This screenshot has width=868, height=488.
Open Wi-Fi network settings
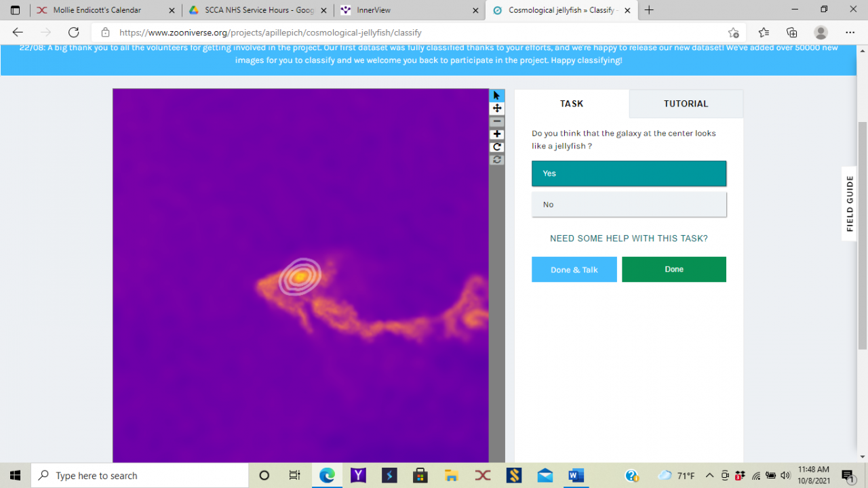coord(756,475)
